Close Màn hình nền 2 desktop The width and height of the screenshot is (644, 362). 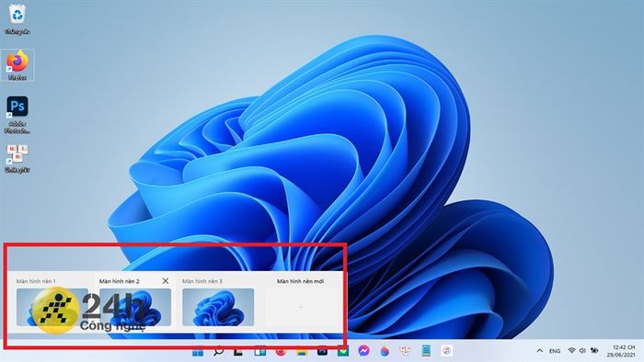click(165, 281)
